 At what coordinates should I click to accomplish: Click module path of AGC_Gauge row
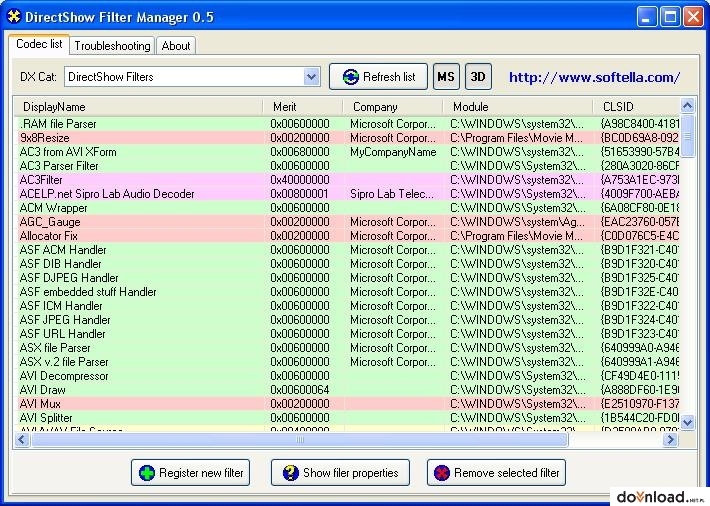517,222
